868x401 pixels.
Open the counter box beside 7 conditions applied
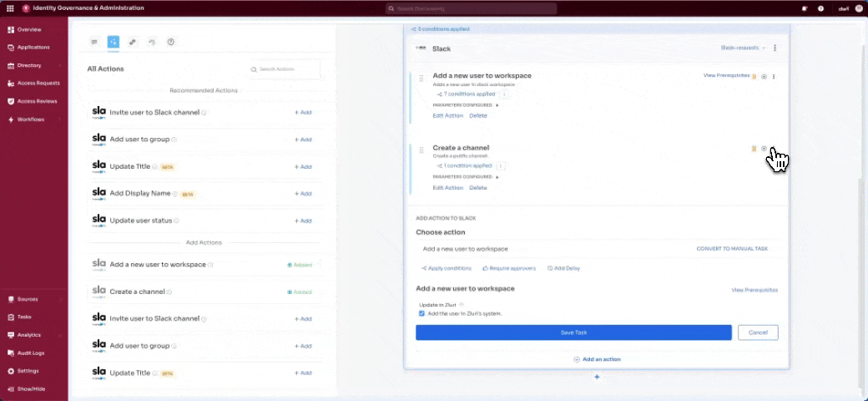(x=504, y=94)
